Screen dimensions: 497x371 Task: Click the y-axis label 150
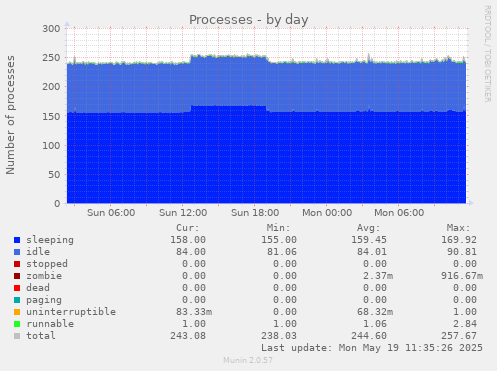point(51,116)
